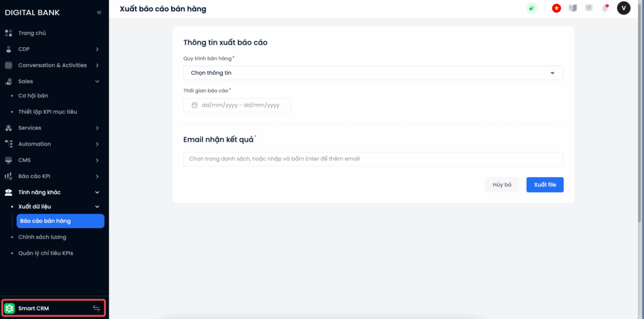
Task: Click the switch-app arrows beside Smart CRM
Action: point(96,308)
